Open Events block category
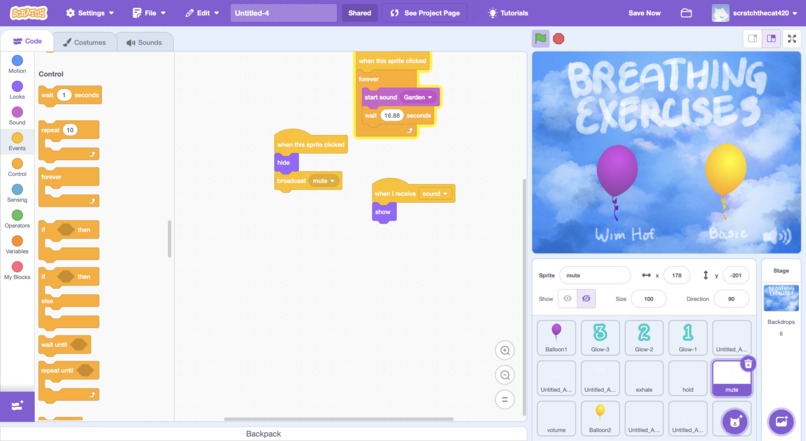Image resolution: width=806 pixels, height=441 pixels. click(17, 141)
